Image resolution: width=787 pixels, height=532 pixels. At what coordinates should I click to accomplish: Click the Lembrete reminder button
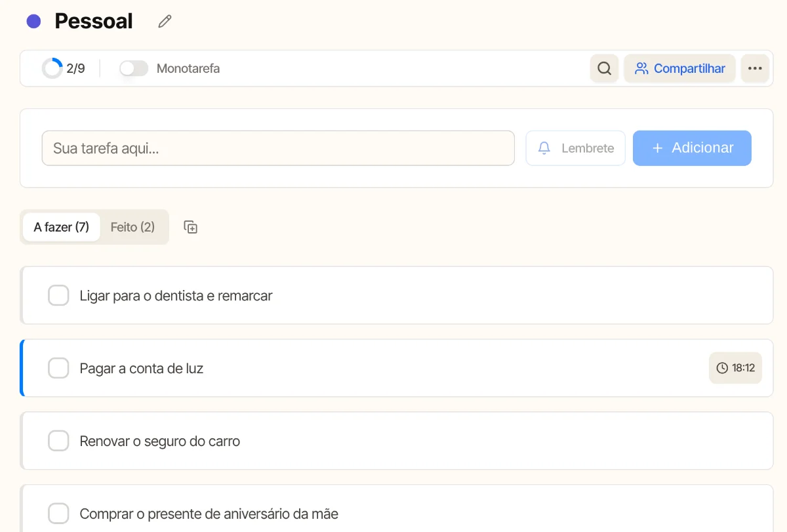coord(576,148)
